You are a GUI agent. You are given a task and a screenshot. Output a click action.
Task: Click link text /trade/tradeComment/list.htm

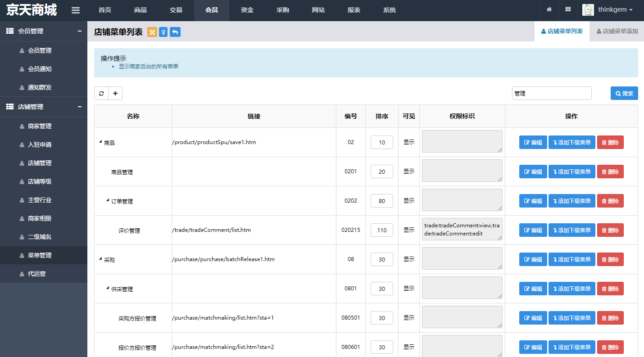[211, 230]
